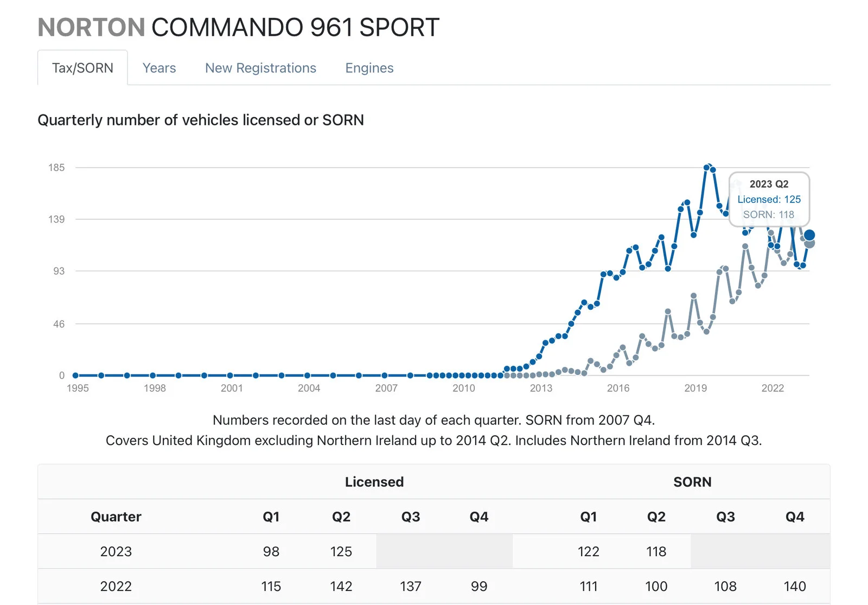Viewport: 868px width, 605px height.
Task: Click the 140 SORN value for 2022 Q4
Action: pos(794,586)
